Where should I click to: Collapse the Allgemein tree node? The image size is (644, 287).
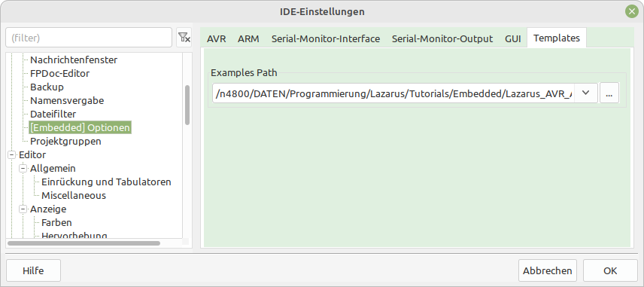(x=23, y=169)
